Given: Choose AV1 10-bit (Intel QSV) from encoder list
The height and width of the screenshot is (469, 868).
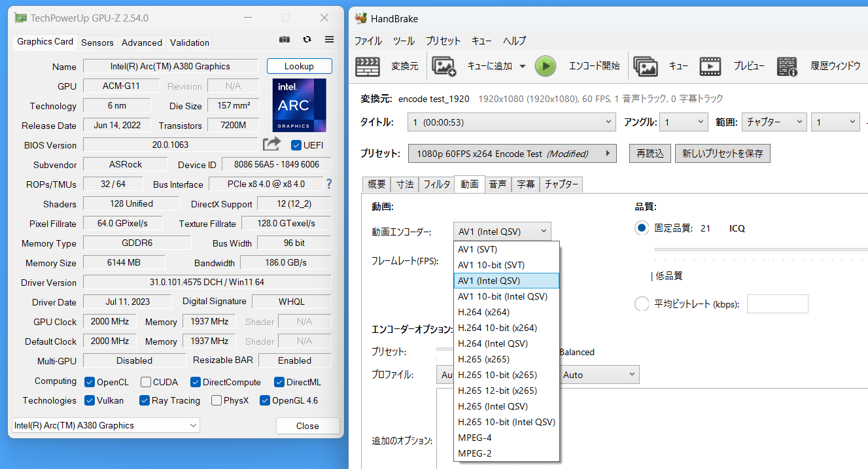Looking at the screenshot, I should tap(507, 296).
